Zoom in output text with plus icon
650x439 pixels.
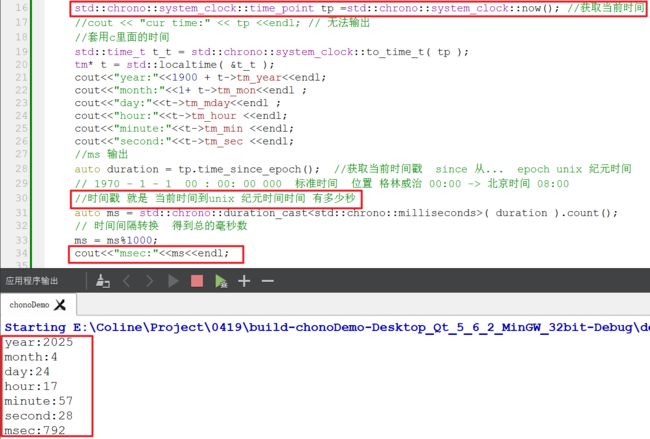pyautogui.click(x=244, y=281)
